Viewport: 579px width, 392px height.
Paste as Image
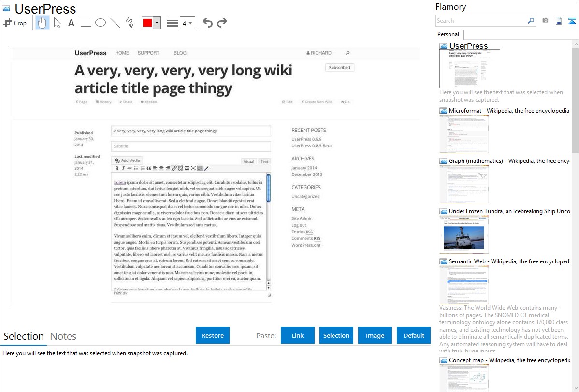coord(375,335)
